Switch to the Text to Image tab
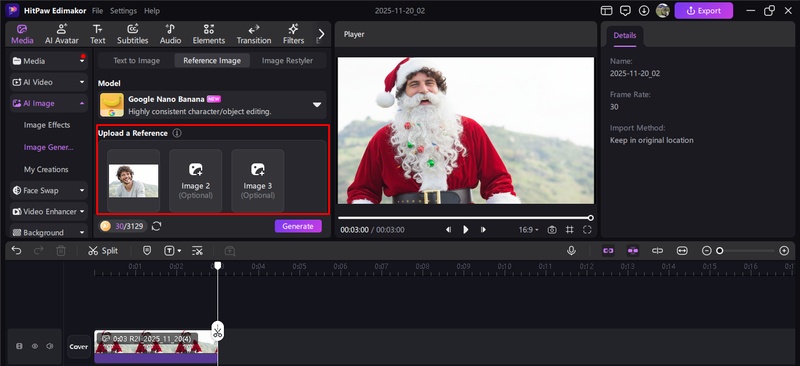Image resolution: width=800 pixels, height=366 pixels. (x=136, y=61)
